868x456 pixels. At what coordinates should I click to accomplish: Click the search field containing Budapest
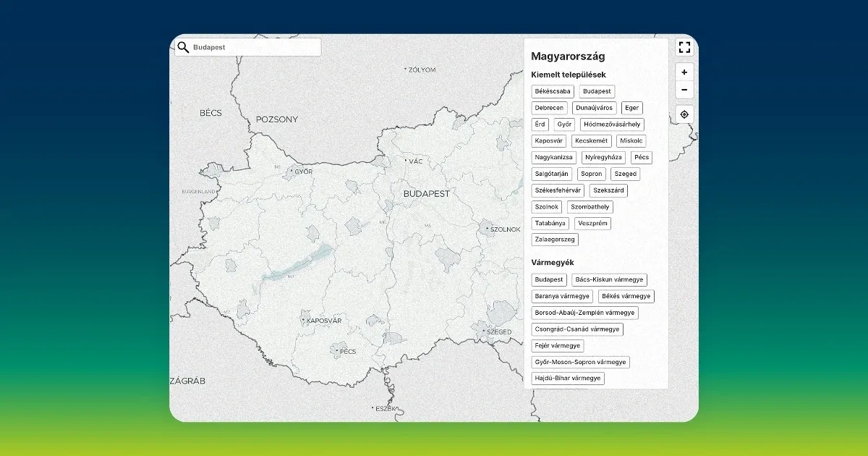point(253,47)
